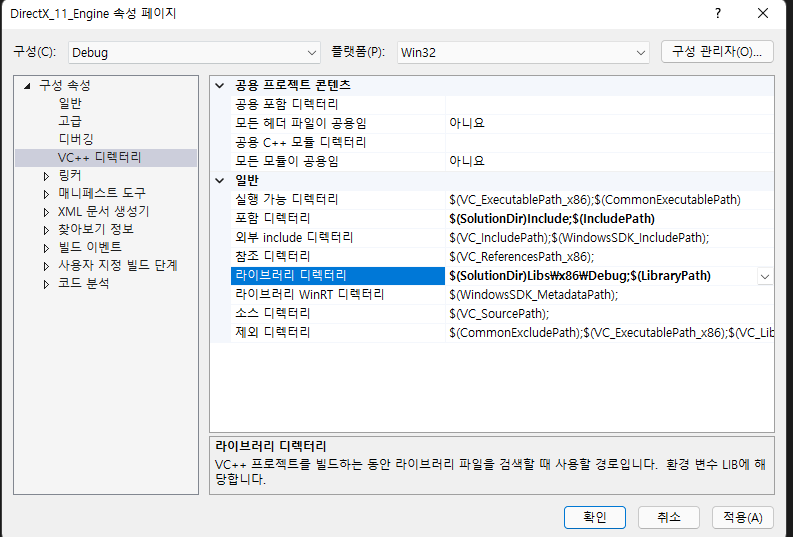Viewport: 793px width, 537px height.
Task: Select 일반 in the property tree
Action: click(x=70, y=103)
